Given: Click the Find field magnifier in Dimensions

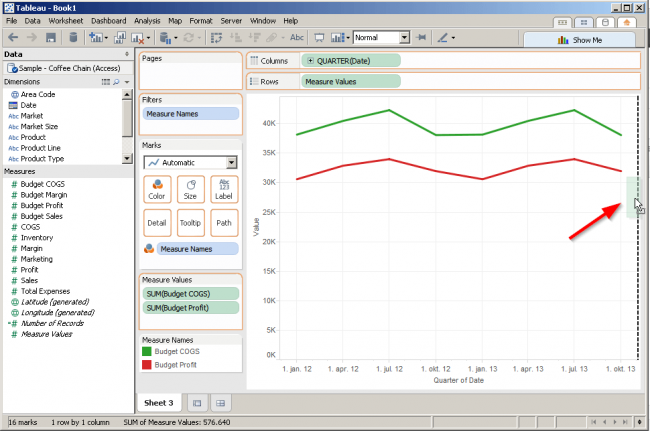Looking at the screenshot, I should click(x=116, y=82).
